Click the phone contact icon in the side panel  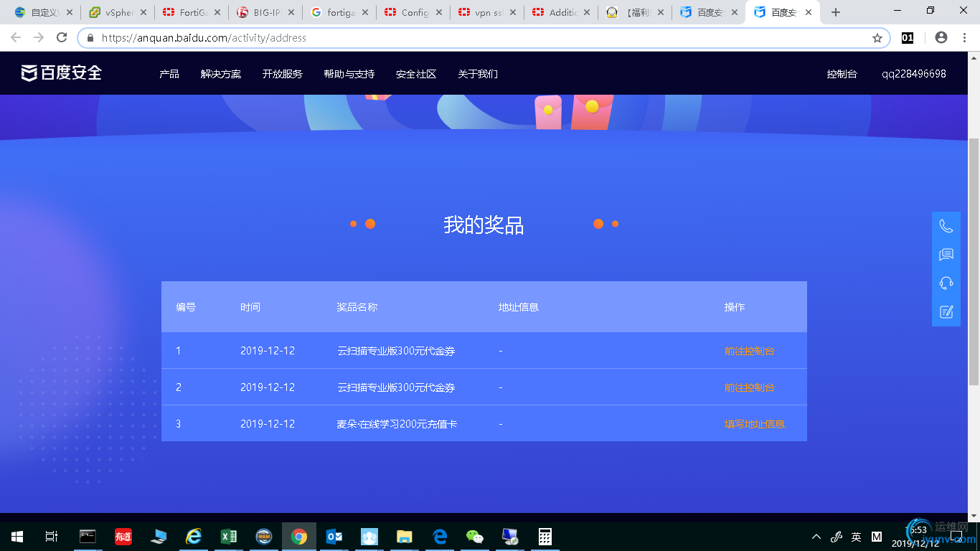click(946, 226)
